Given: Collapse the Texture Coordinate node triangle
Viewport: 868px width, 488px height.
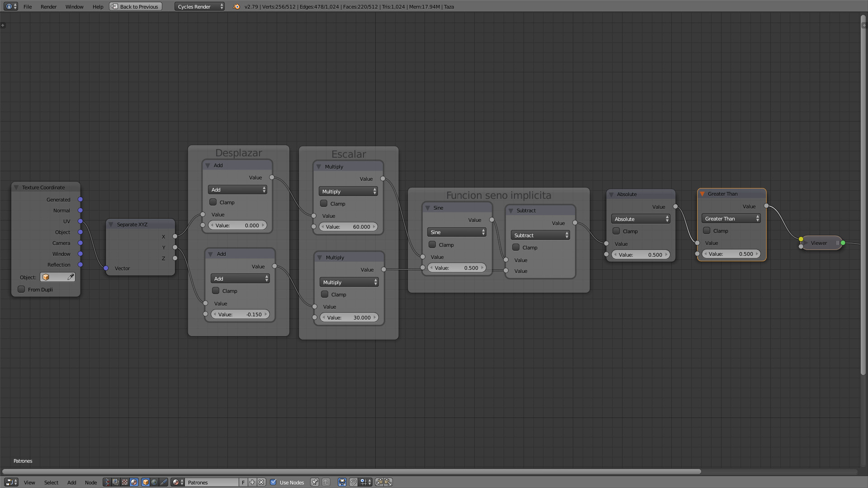Looking at the screenshot, I should (16, 188).
